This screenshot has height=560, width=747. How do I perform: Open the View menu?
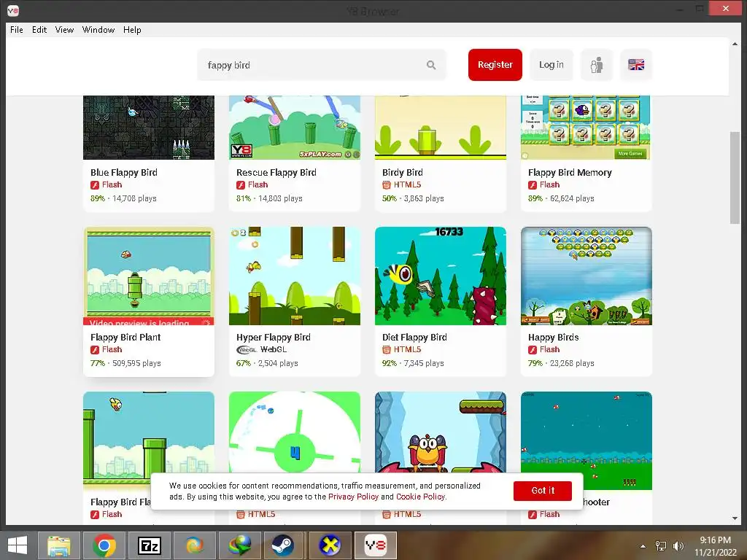64,29
